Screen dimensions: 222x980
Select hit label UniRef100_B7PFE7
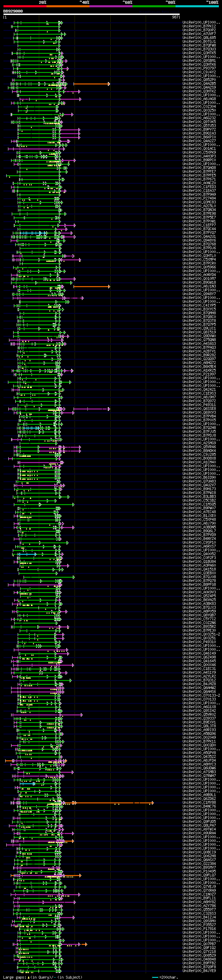click(199, 172)
